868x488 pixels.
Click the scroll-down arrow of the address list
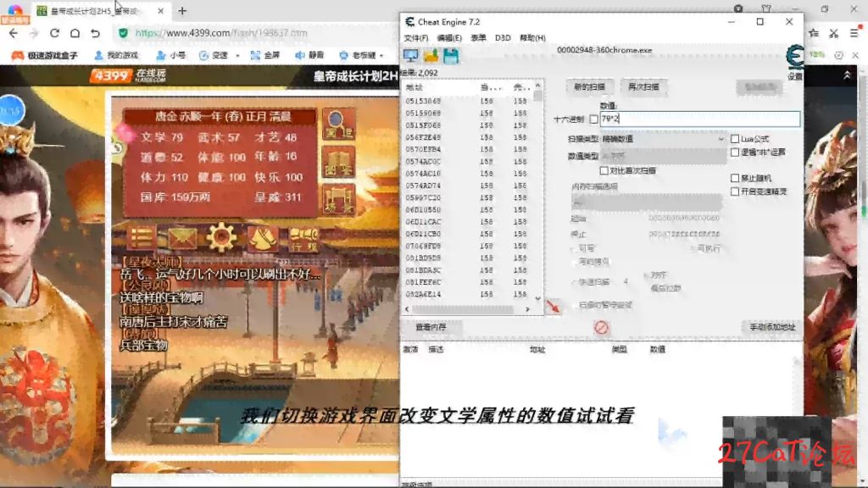pos(537,298)
